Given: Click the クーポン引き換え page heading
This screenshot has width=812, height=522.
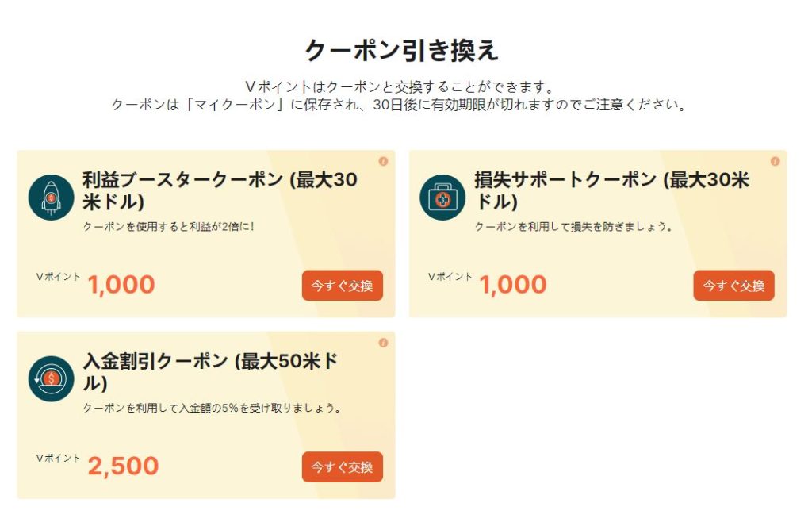Looking at the screenshot, I should [x=402, y=50].
